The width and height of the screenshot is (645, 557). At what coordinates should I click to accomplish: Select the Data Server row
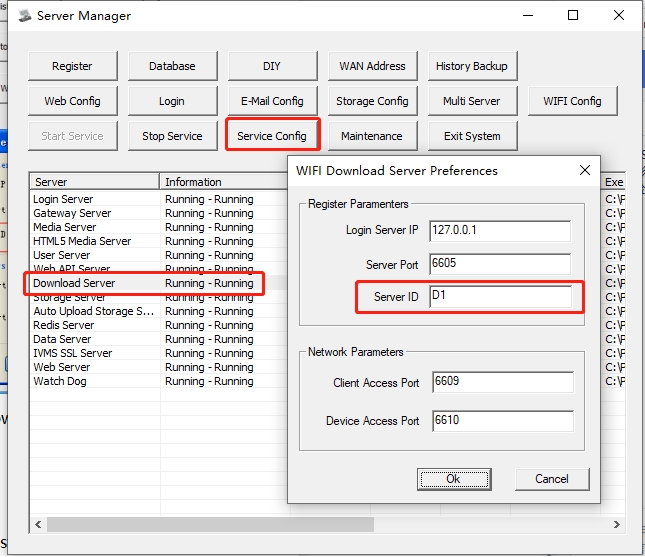tap(159, 339)
